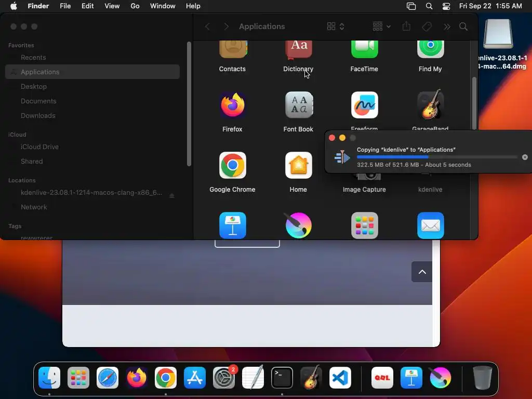Select the GarageBand app in Finder window
This screenshot has width=532, height=399.
point(430,105)
